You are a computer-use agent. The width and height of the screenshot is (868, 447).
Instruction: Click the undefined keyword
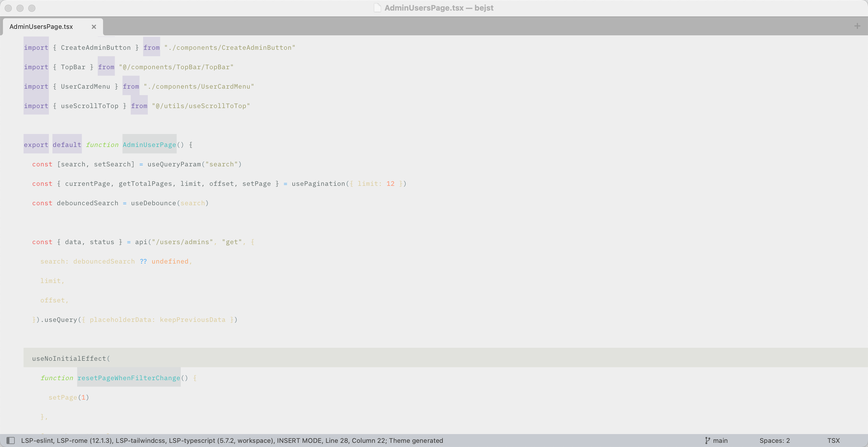pos(170,261)
